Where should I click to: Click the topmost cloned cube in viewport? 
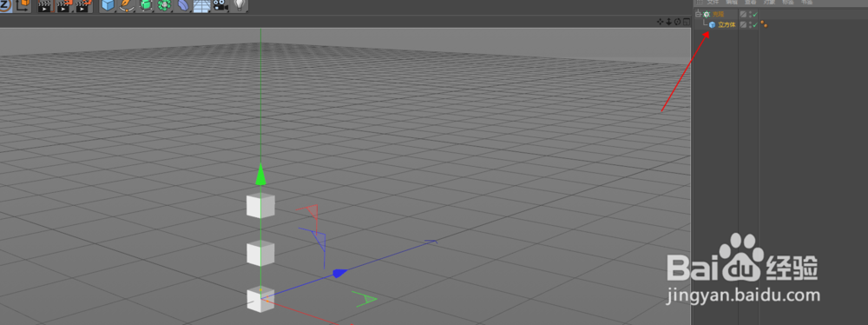point(260,206)
